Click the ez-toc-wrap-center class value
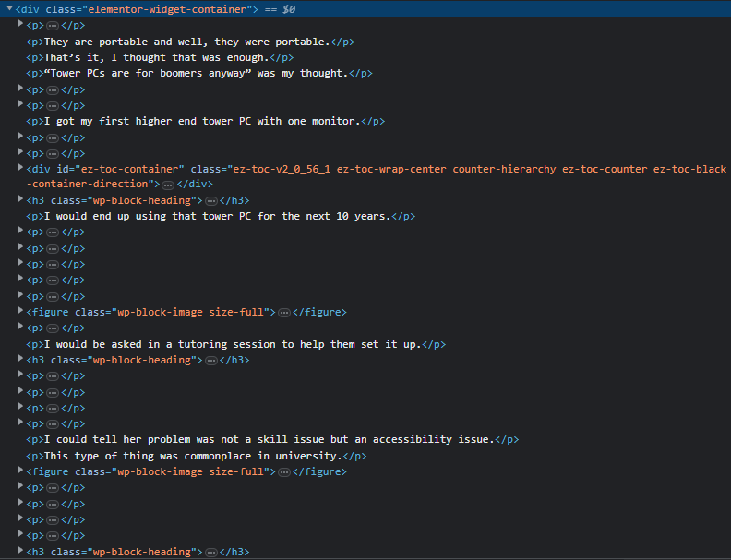Image resolution: width=731 pixels, height=560 pixels. click(391, 169)
